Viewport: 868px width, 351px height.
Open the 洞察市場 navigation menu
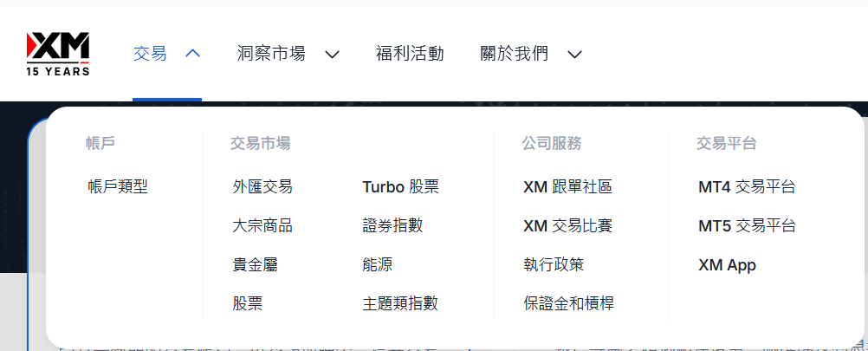coord(271,54)
